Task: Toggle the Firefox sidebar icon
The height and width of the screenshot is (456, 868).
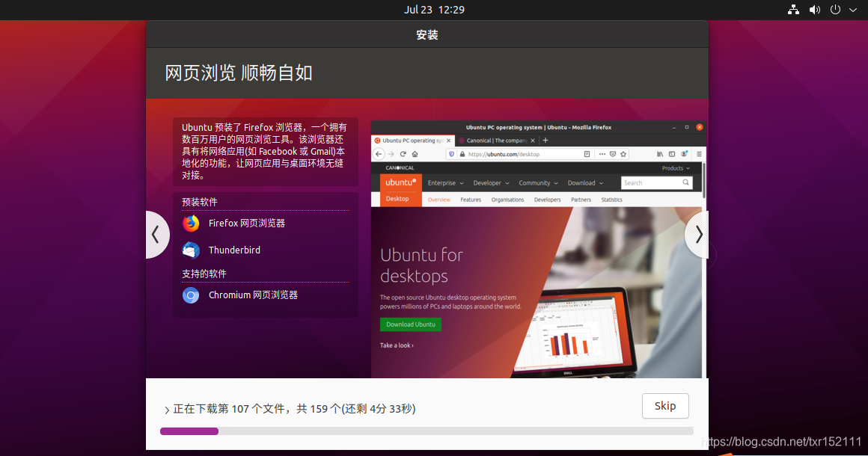Action: coord(672,154)
